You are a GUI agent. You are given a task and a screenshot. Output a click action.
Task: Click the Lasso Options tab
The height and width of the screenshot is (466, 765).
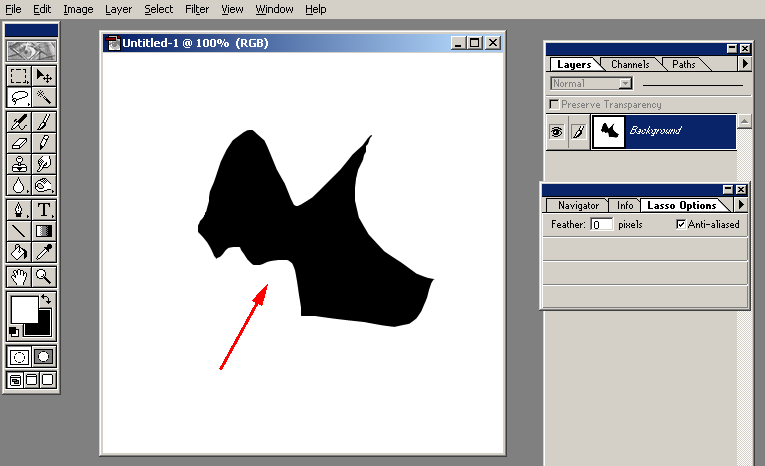682,205
